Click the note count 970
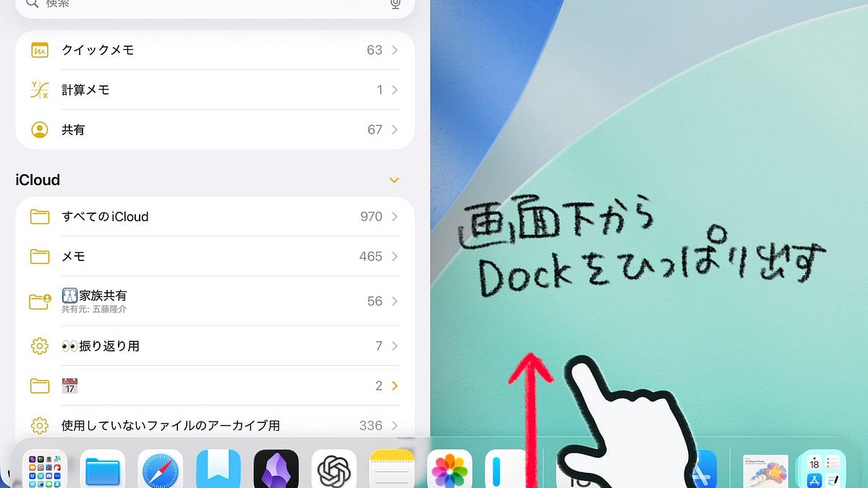 point(371,216)
